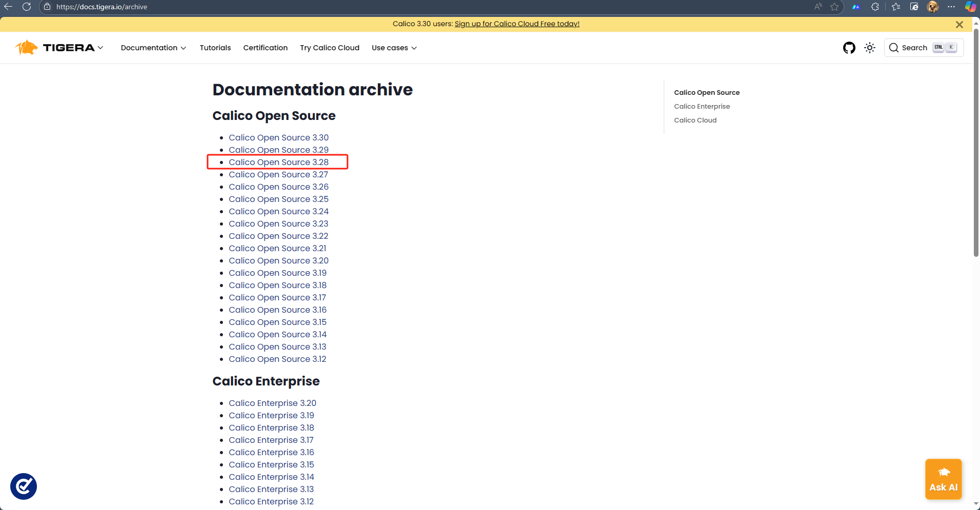Open Try Calico Cloud nav item
Screen dimensions: 980x510
click(330, 48)
